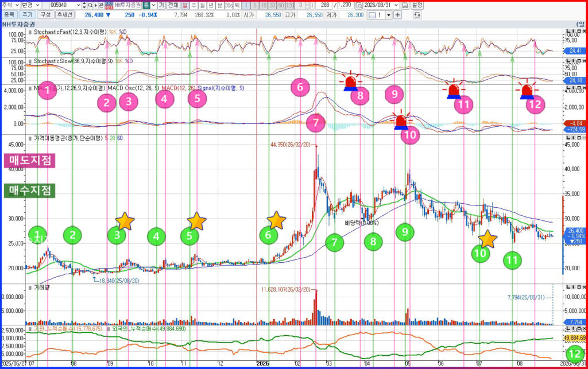Click the 전체 button
This screenshot has width=588, height=369.
[x=173, y=5]
